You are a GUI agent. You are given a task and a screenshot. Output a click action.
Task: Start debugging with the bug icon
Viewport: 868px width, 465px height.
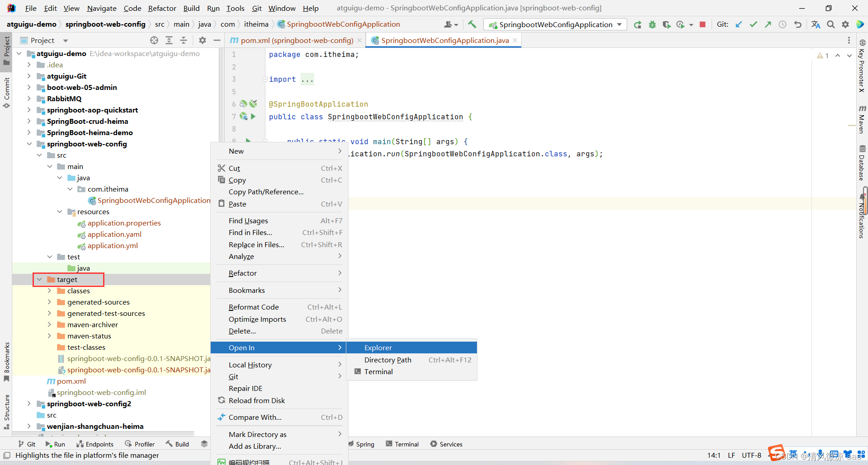(x=652, y=24)
